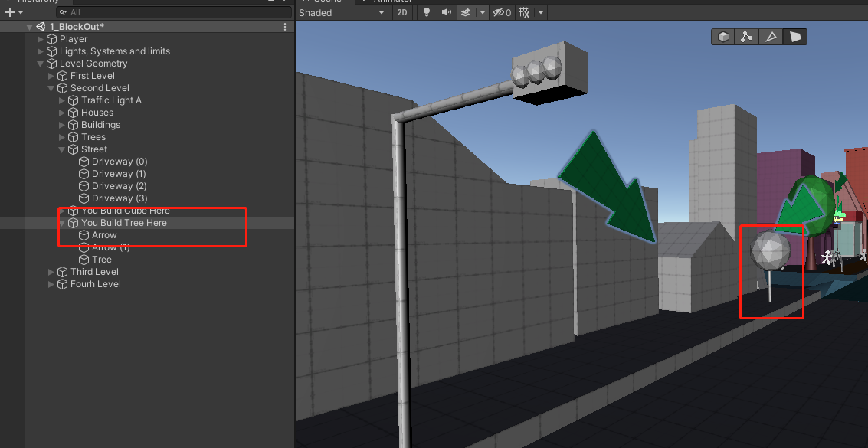Click the Scene view tab

tap(322, 2)
